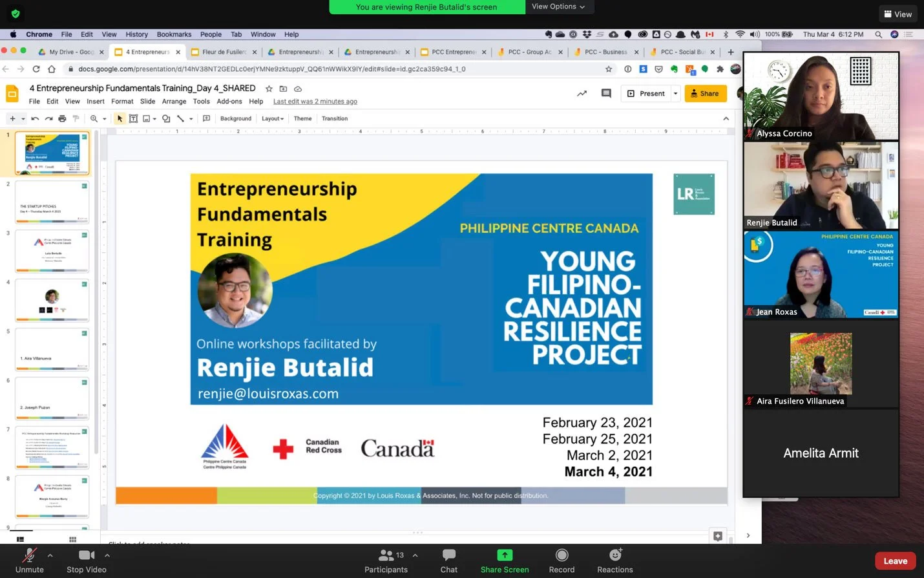Click the Zoom magnifier icon in toolbar
The image size is (924, 578).
pos(94,118)
